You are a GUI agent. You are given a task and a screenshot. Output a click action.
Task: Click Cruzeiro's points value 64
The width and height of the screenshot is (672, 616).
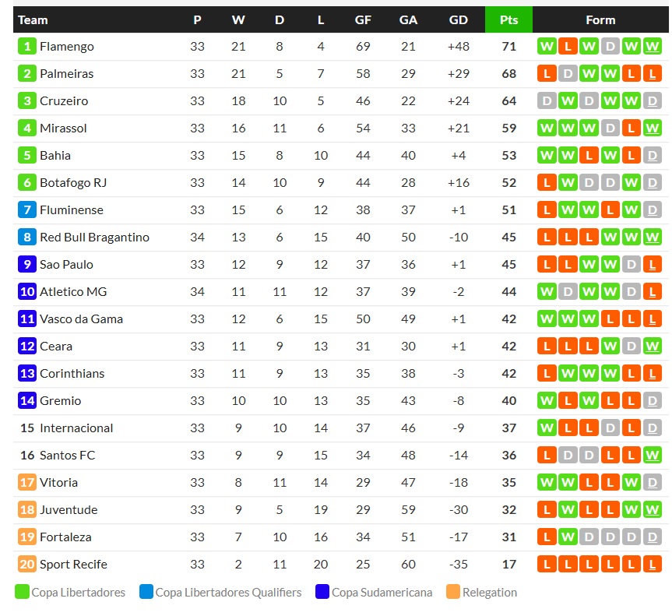point(509,101)
